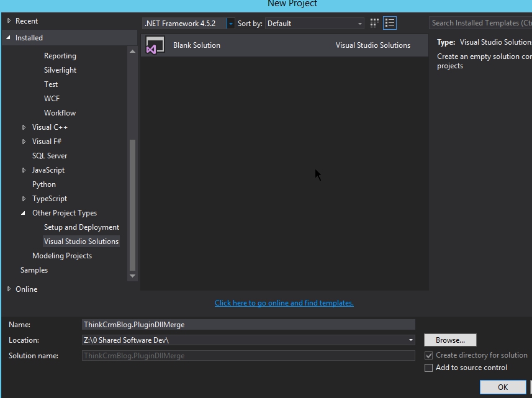This screenshot has height=398, width=532.
Task: Click the template tree scrollbar thumb
Action: point(132,205)
